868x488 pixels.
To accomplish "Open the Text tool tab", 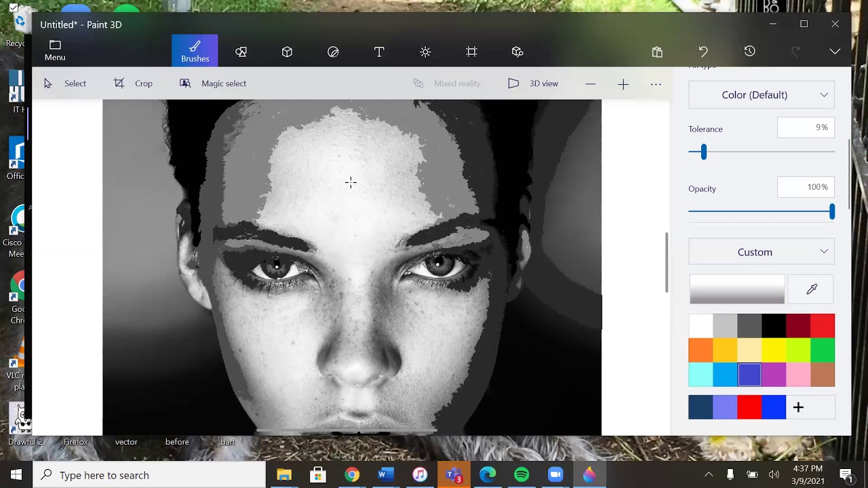I will click(x=379, y=52).
